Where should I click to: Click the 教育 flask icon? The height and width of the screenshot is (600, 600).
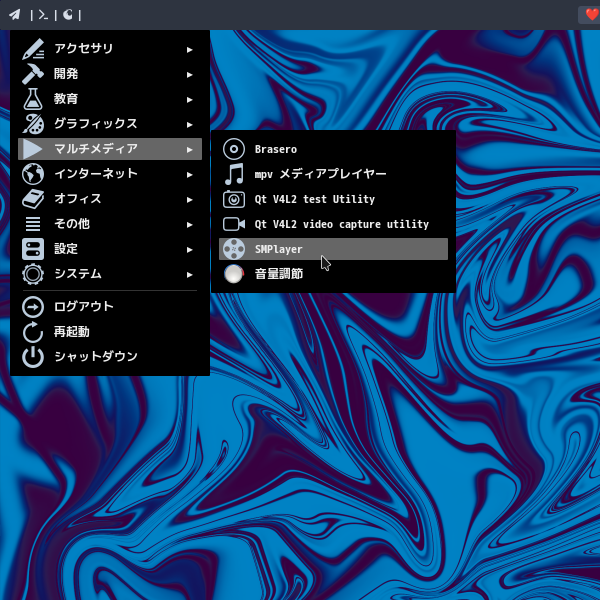[x=33, y=99]
